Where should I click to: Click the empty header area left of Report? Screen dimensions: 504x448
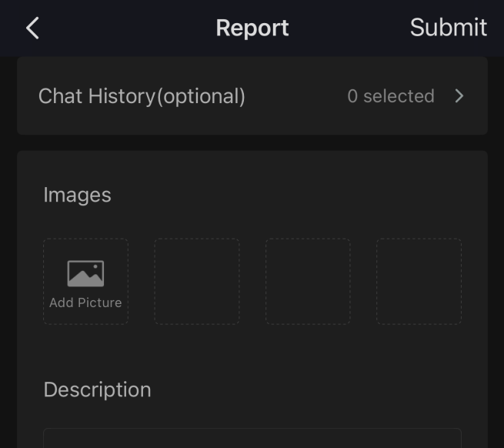tap(123, 28)
